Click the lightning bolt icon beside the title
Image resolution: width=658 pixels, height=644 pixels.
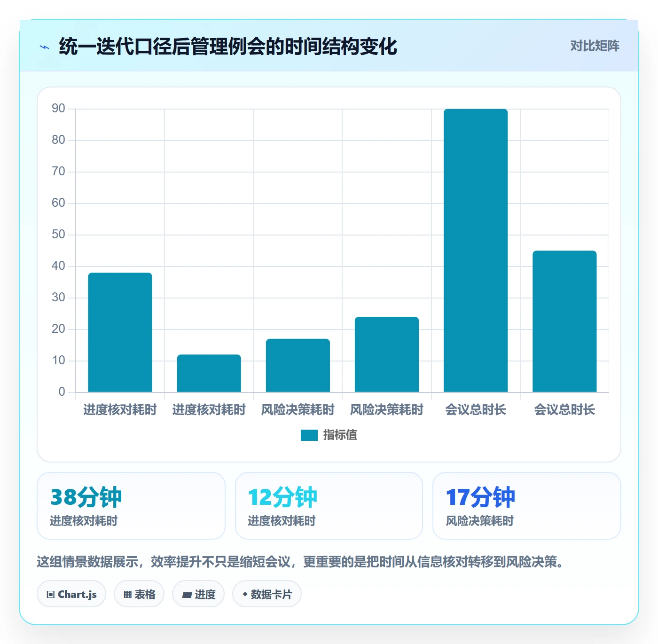[45, 47]
